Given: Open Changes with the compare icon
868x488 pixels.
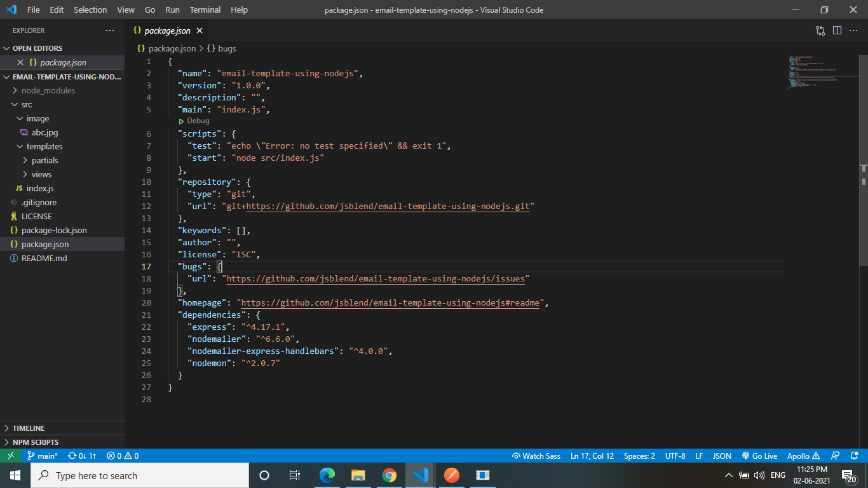Looking at the screenshot, I should (x=819, y=30).
